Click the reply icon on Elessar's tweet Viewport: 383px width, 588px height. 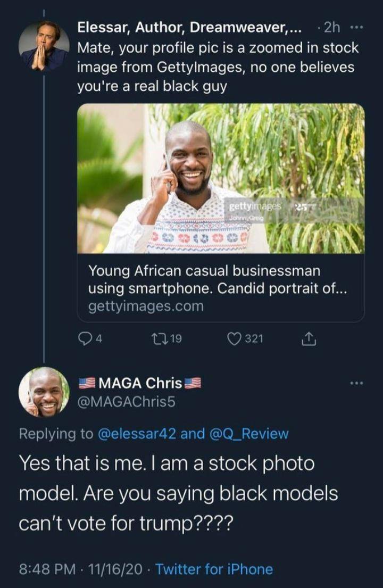(x=86, y=339)
